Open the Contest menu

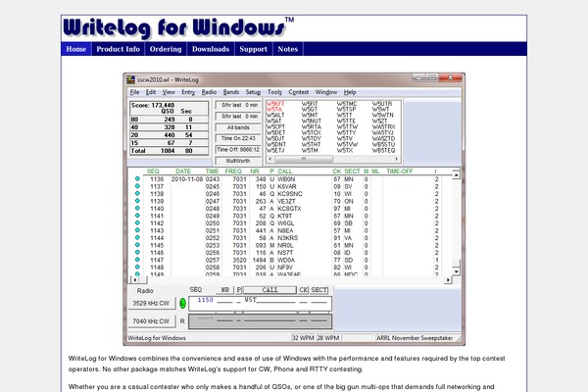(299, 92)
